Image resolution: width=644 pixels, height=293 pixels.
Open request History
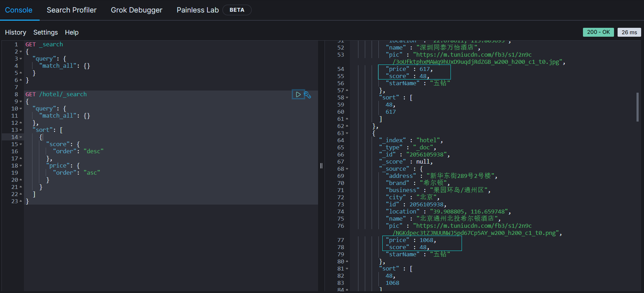[x=15, y=32]
